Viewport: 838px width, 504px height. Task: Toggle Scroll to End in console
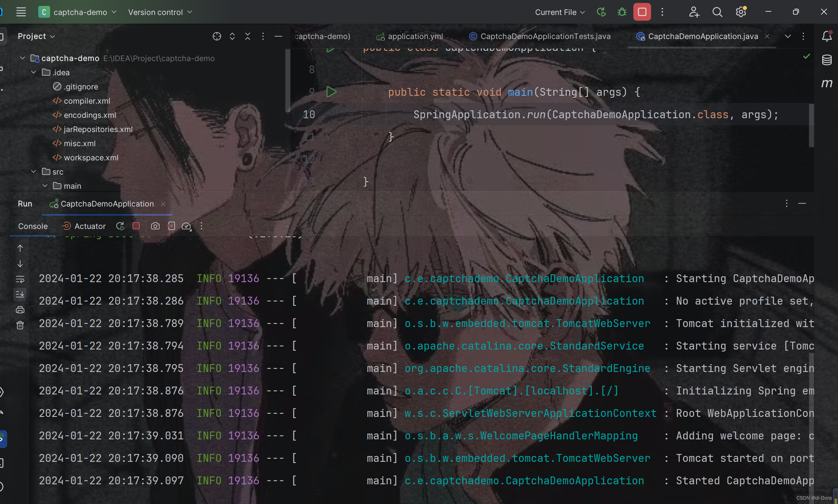point(20,294)
